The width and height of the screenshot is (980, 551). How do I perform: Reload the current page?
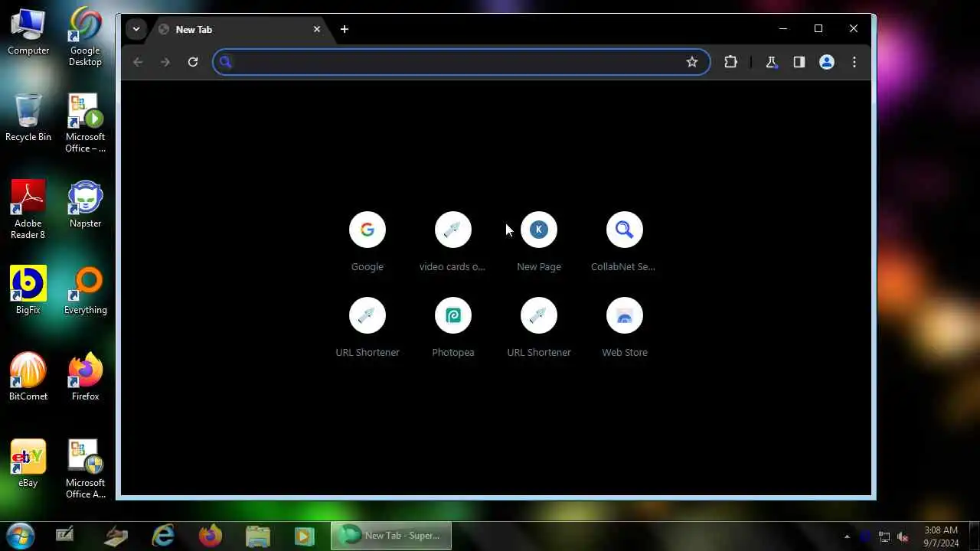coord(193,62)
